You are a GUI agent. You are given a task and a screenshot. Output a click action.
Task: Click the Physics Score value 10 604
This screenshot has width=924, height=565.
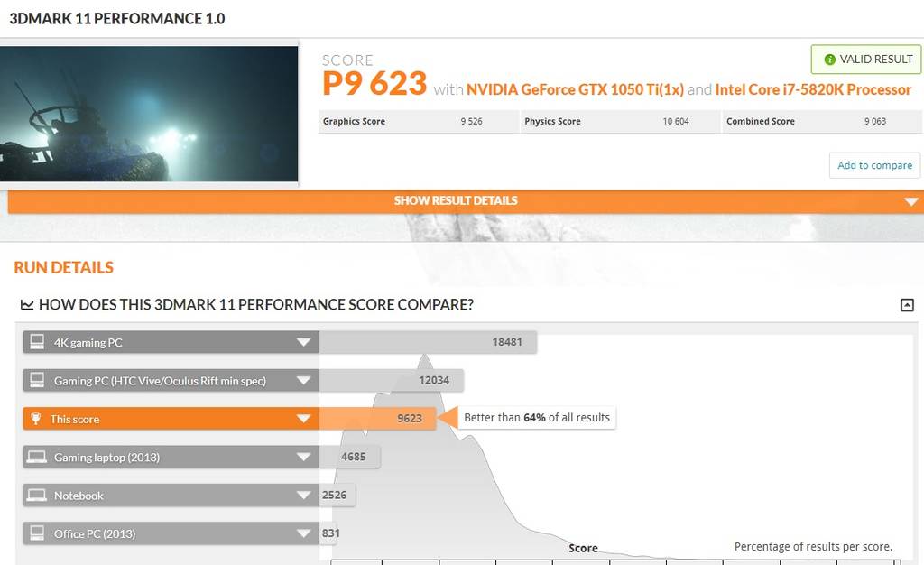[675, 121]
